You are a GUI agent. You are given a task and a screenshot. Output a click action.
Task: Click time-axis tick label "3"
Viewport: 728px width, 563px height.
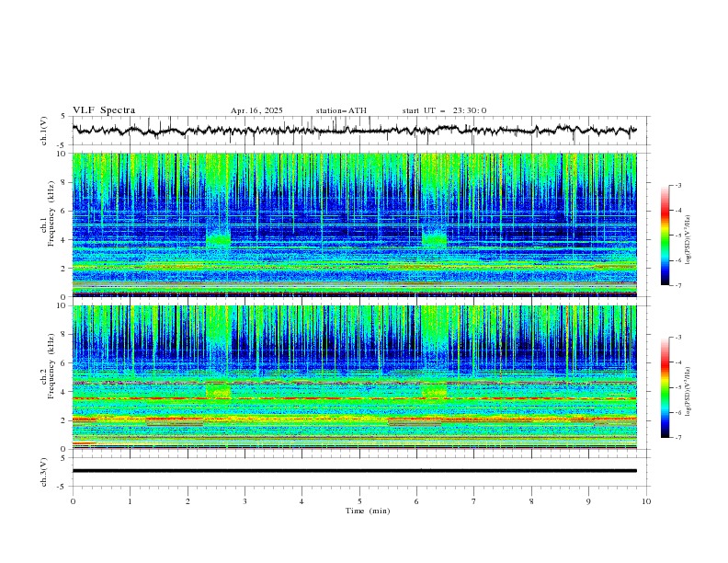(x=245, y=501)
